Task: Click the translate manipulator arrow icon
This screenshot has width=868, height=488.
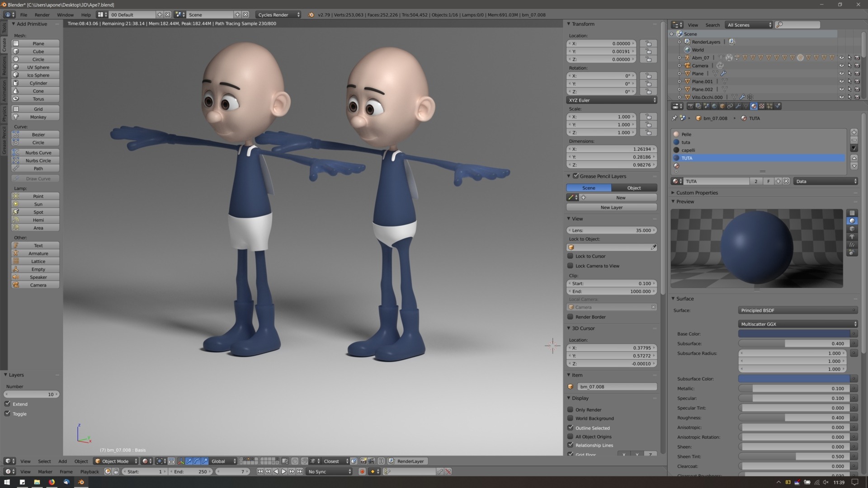Action: [x=189, y=461]
